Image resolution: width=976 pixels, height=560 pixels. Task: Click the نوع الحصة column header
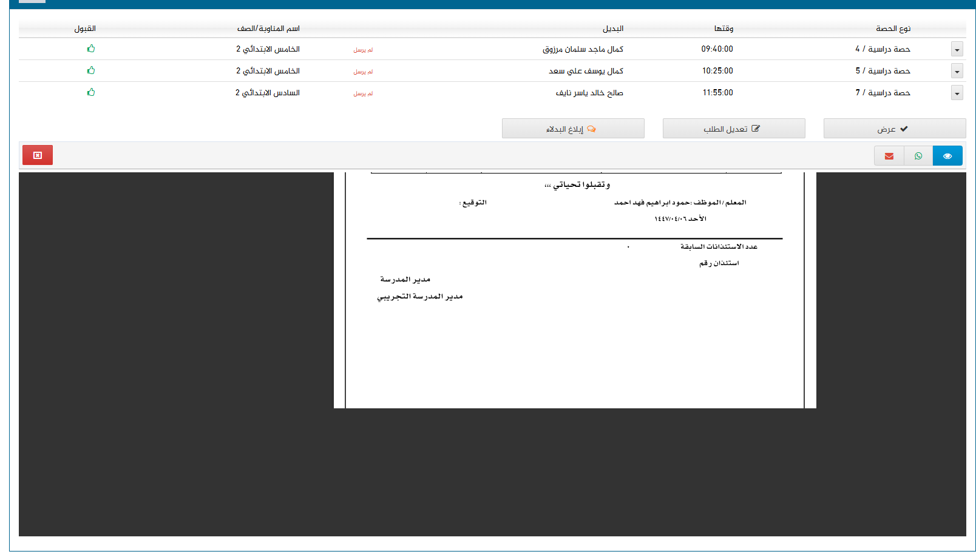[x=893, y=29]
